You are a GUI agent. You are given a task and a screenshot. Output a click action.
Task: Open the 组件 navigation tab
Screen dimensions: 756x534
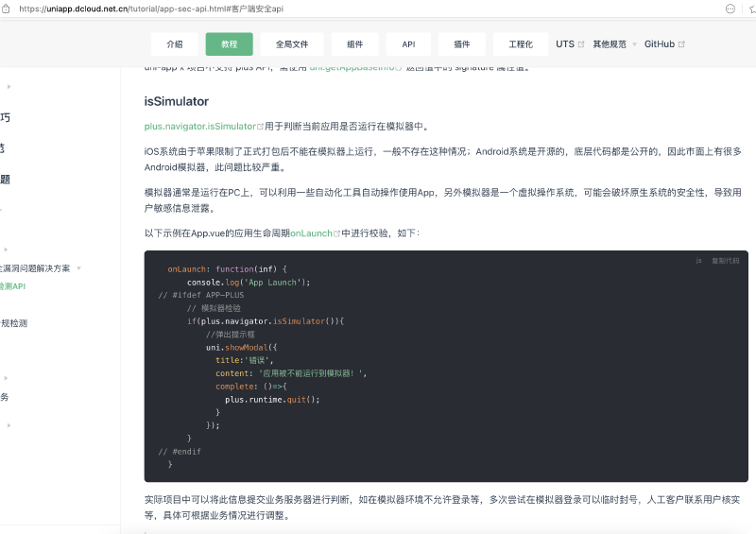(x=354, y=44)
